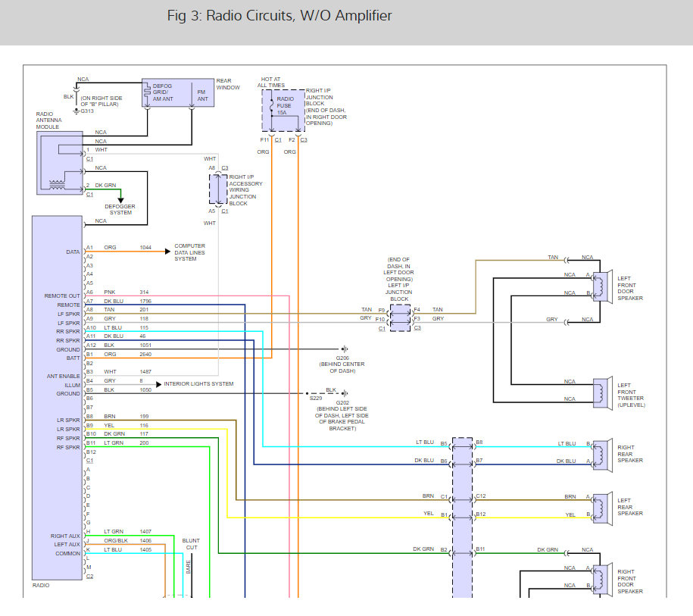Viewport: 693px width, 616px height.
Task: Select the figure title 'Fig 3: Radio Circuits, W/O Amplifier'
Action: pos(279,16)
